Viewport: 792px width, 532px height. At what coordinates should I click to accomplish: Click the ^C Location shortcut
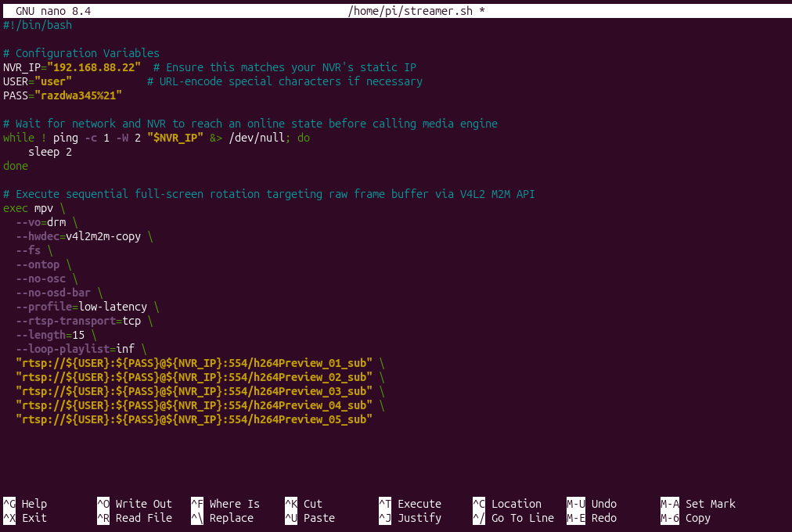point(507,504)
